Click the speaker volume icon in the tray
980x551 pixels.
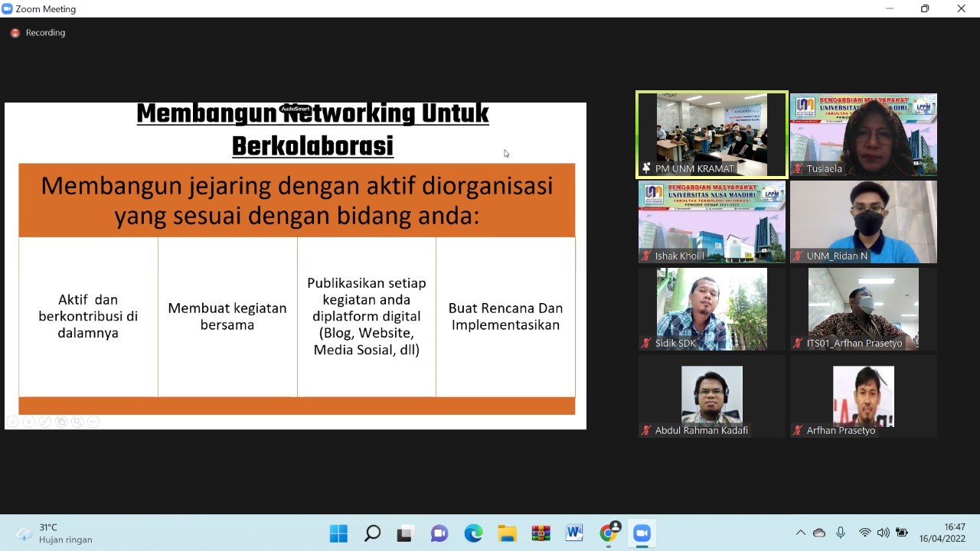coord(883,533)
